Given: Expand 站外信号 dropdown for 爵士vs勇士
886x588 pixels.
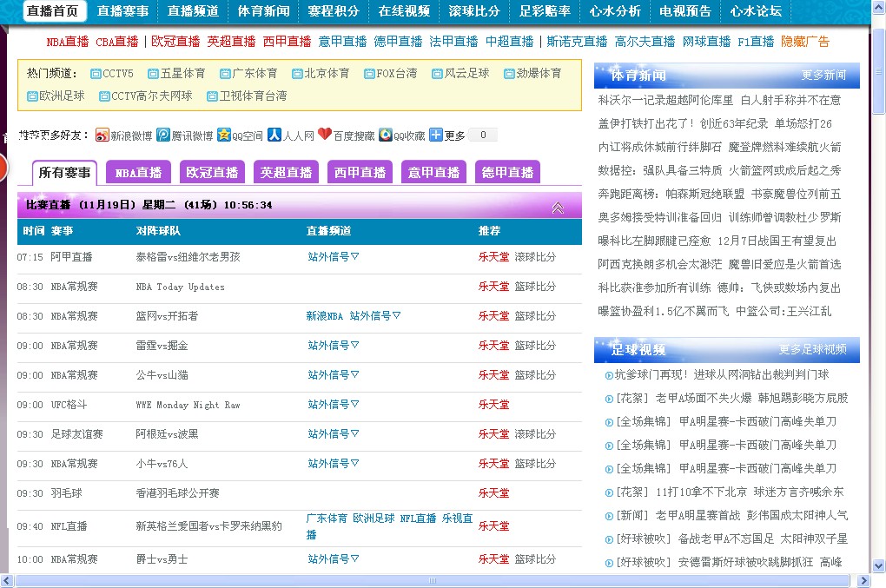Looking at the screenshot, I should point(334,559).
